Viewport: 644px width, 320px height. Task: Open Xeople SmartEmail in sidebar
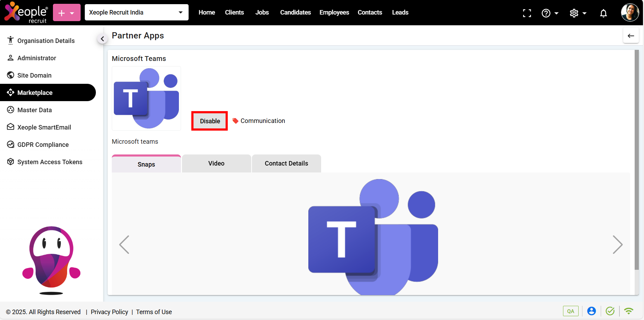tap(48, 127)
